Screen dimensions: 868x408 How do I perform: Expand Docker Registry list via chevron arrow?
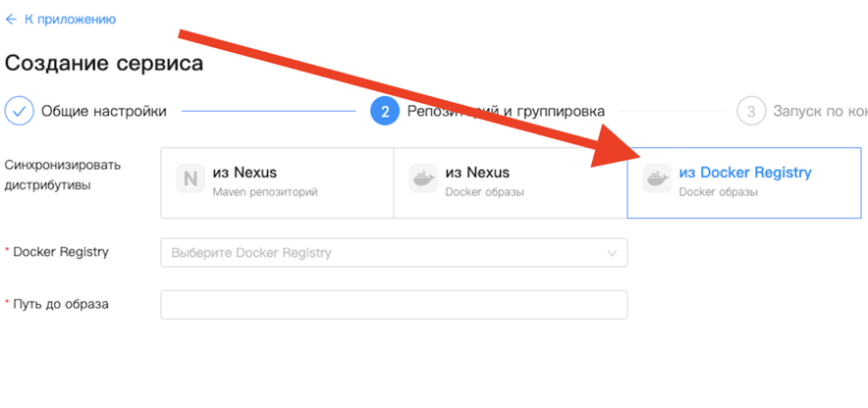pos(613,253)
